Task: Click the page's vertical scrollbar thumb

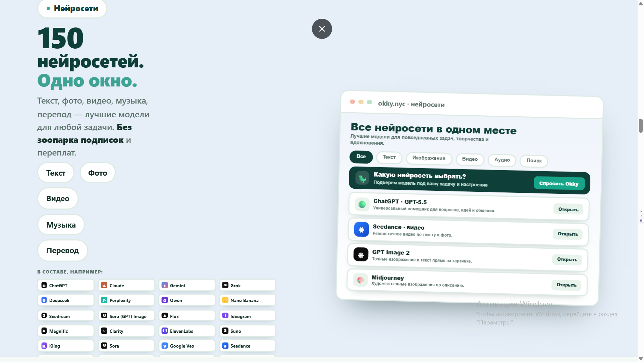Action: click(x=641, y=126)
